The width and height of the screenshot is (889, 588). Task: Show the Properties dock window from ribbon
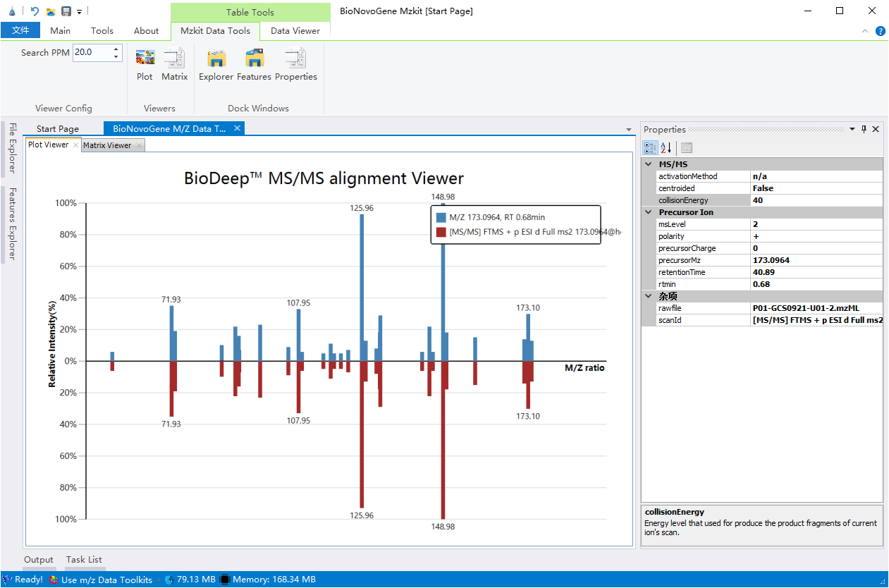(x=296, y=65)
